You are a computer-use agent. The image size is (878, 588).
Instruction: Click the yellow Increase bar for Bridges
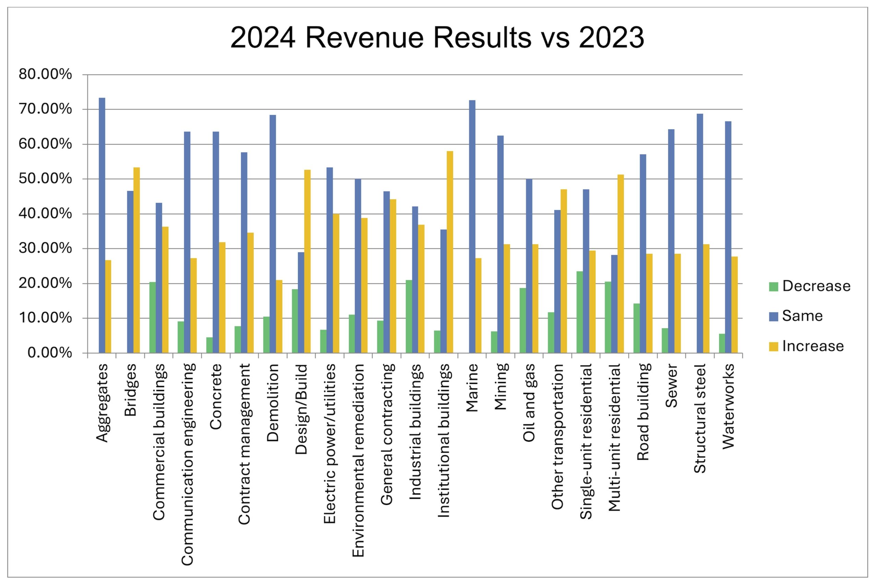click(x=137, y=260)
